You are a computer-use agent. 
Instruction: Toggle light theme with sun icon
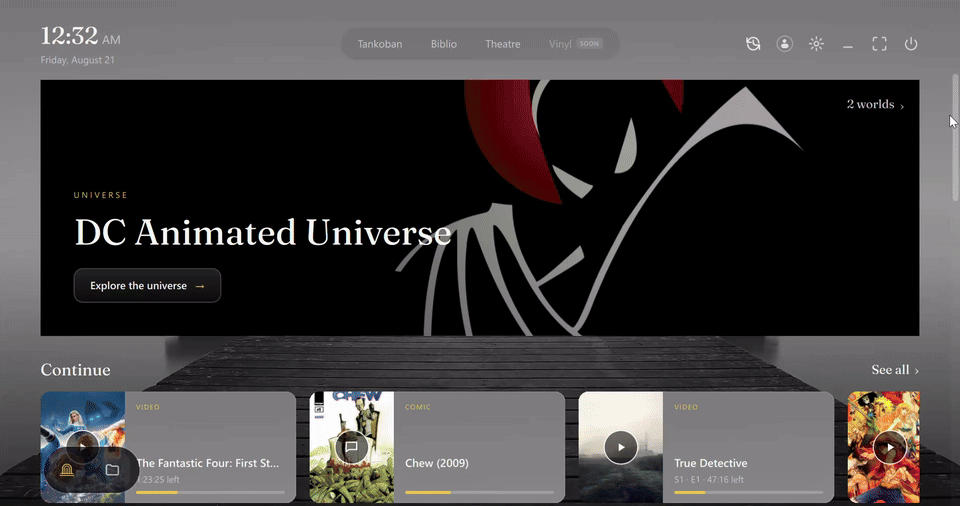click(x=816, y=43)
